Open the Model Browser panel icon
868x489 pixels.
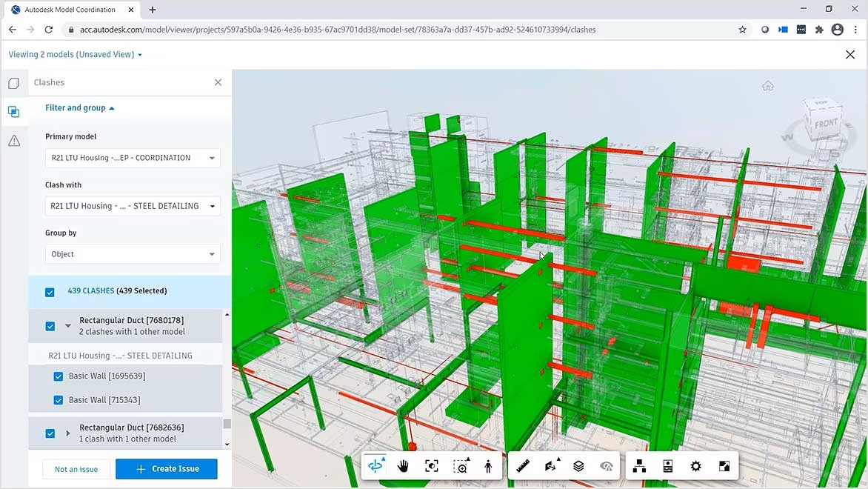pyautogui.click(x=639, y=465)
